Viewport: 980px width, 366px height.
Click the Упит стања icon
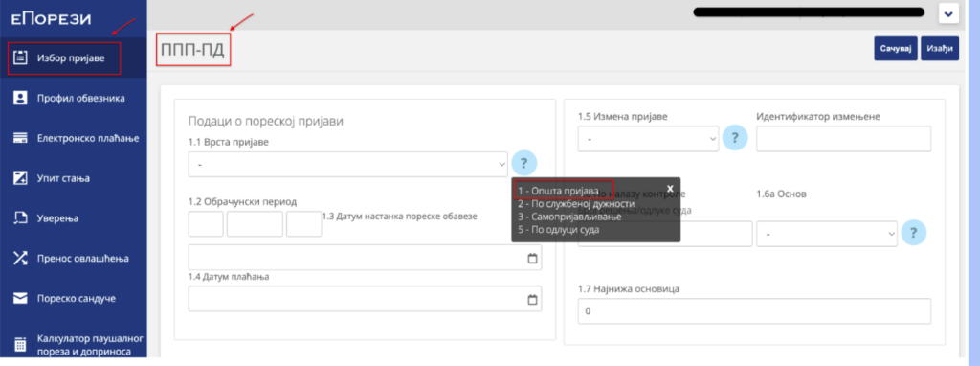tap(21, 178)
